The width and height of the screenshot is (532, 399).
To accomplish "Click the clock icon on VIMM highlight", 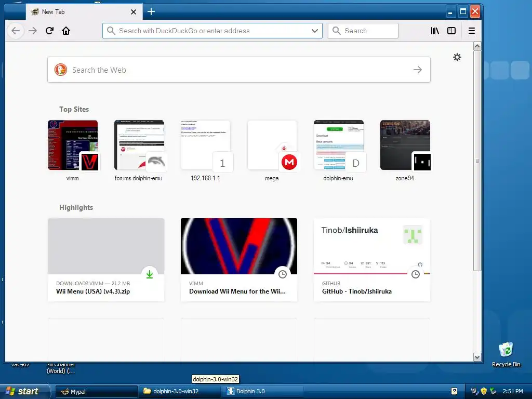I will (x=283, y=274).
